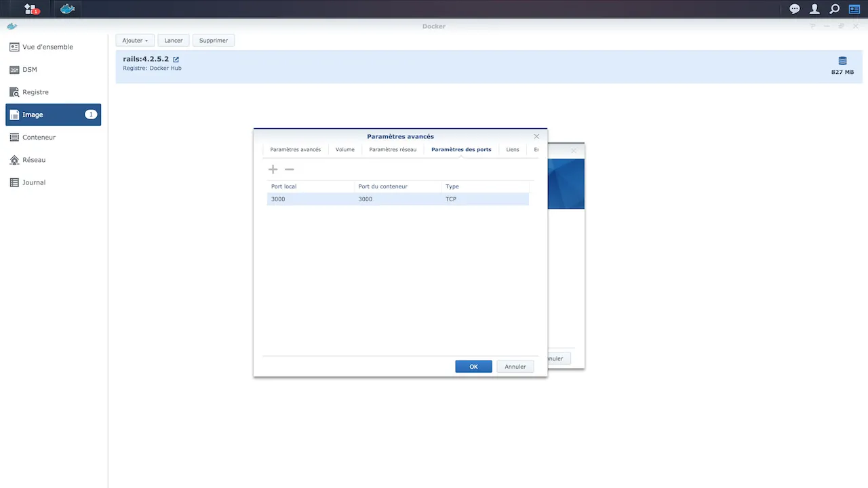Open the Ajouter dropdown button

coord(135,41)
